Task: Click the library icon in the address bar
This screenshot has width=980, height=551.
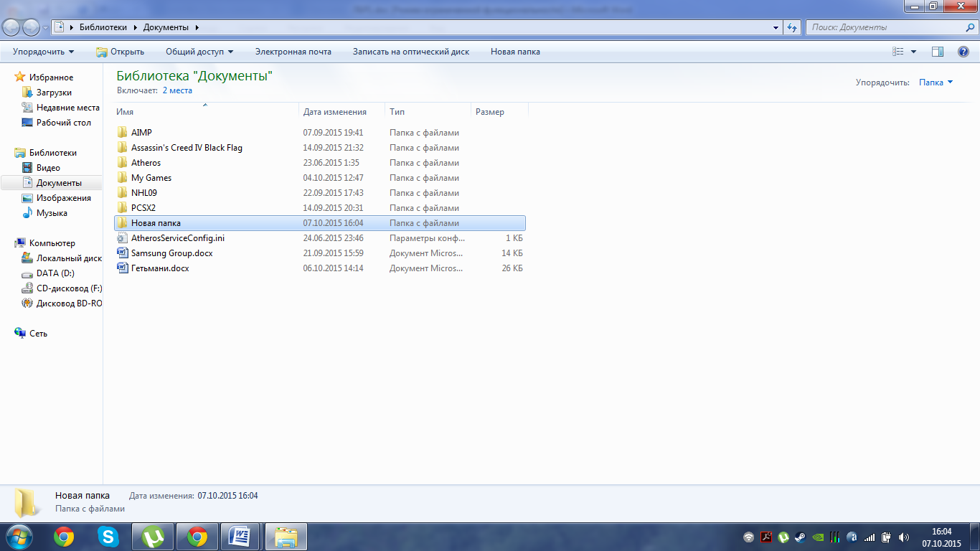Action: pyautogui.click(x=60, y=27)
